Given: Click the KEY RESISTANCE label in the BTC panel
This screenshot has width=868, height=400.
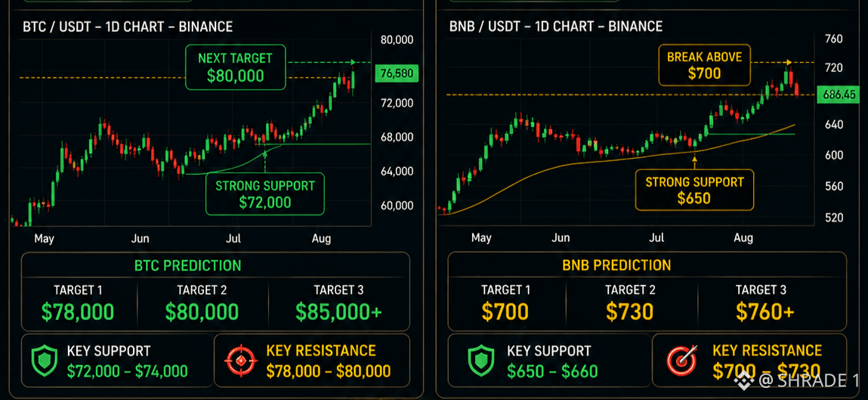Looking at the screenshot, I should [x=321, y=351].
